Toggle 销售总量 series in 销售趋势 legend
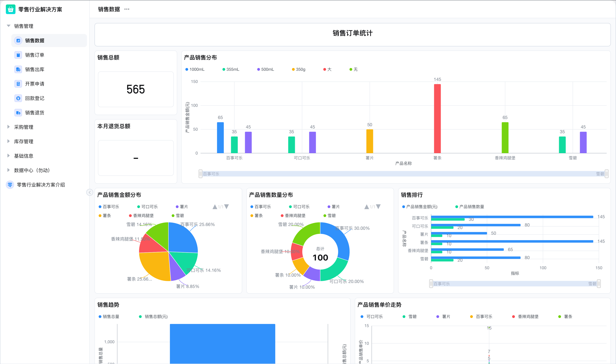 (x=109, y=317)
